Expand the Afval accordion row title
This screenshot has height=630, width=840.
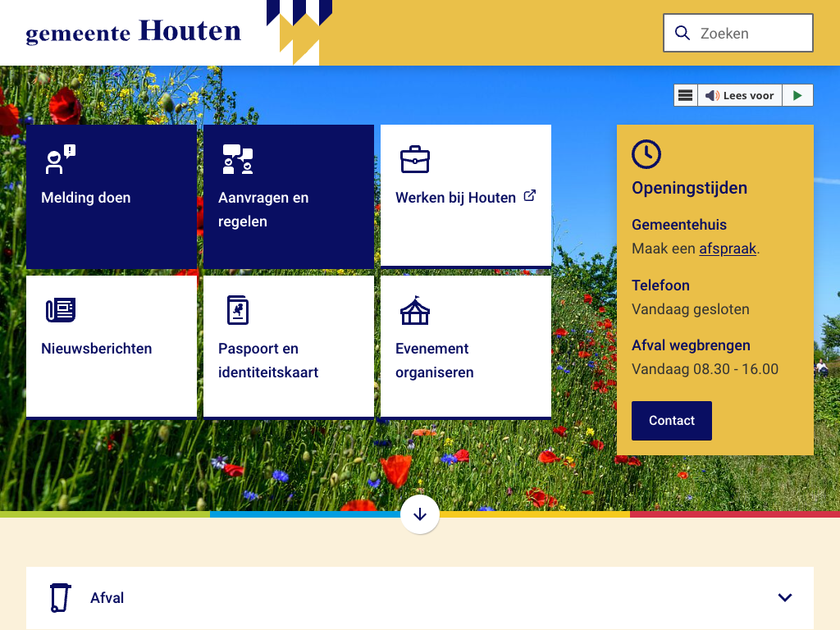(107, 598)
